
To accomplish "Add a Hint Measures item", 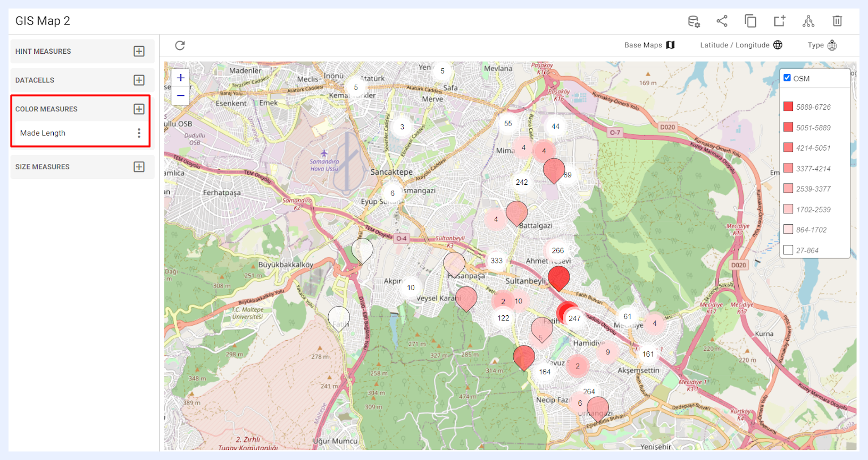I will (x=139, y=51).
